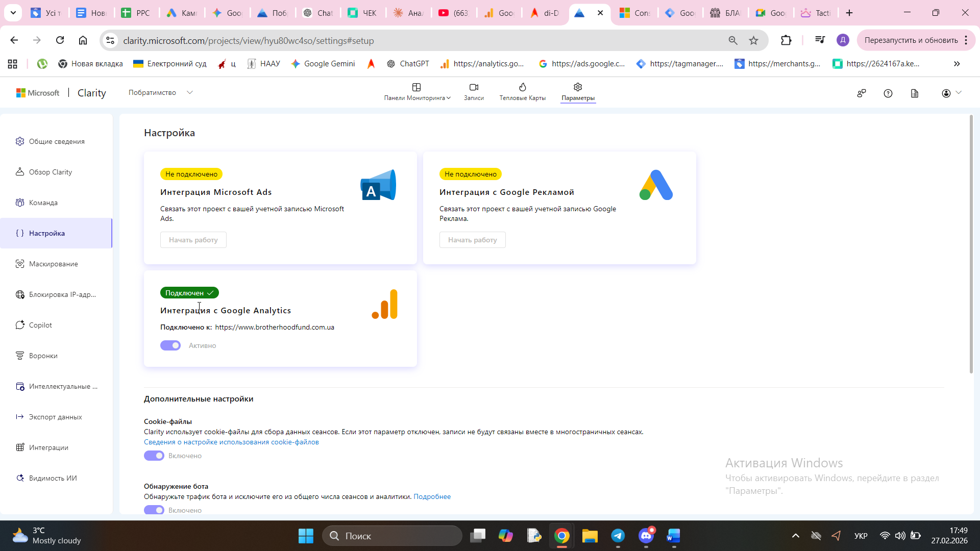Disable the Cookie-файлы toggle
980x551 pixels.
(x=154, y=456)
